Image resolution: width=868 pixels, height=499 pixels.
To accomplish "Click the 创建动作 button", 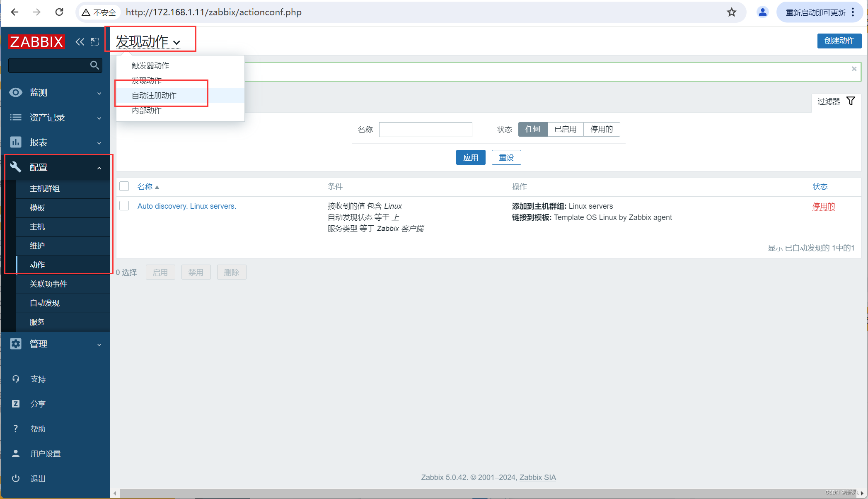I will 839,41.
